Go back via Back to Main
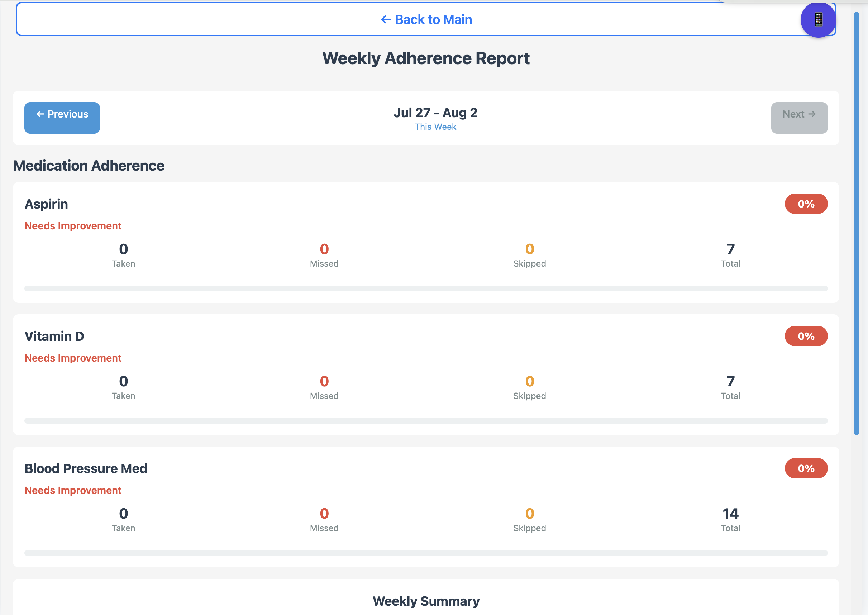Image resolution: width=868 pixels, height=615 pixels. (426, 20)
